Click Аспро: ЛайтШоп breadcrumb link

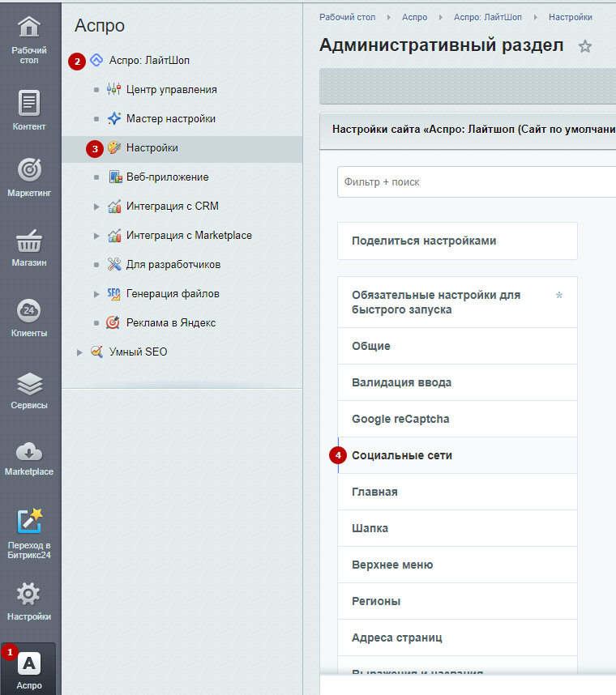point(487,17)
